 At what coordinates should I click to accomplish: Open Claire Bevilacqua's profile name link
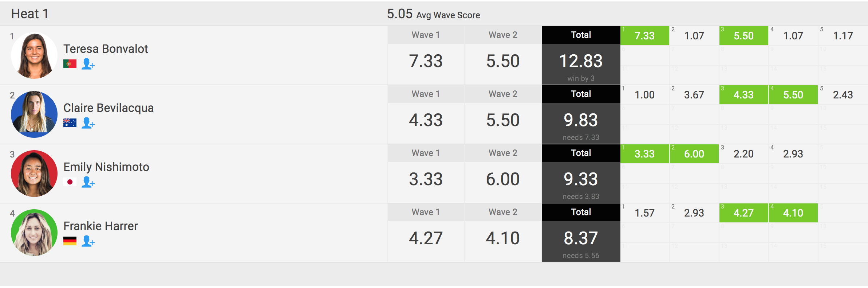coord(108,108)
